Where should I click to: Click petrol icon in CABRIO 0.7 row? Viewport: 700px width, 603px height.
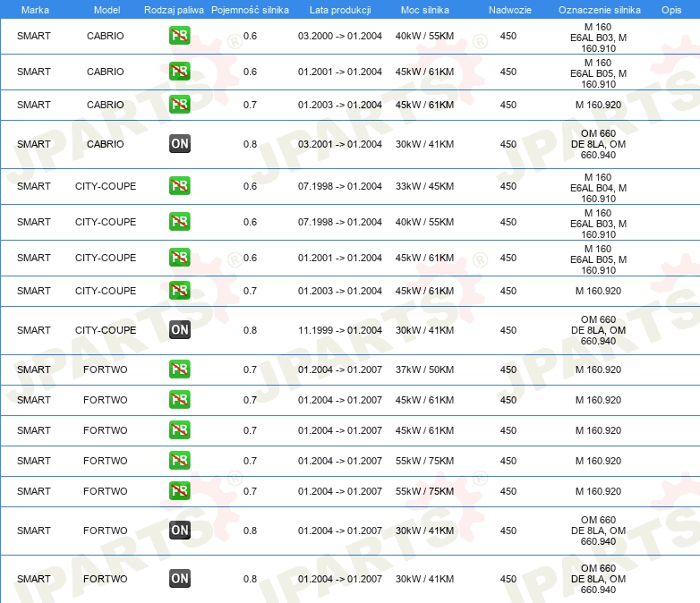179,105
